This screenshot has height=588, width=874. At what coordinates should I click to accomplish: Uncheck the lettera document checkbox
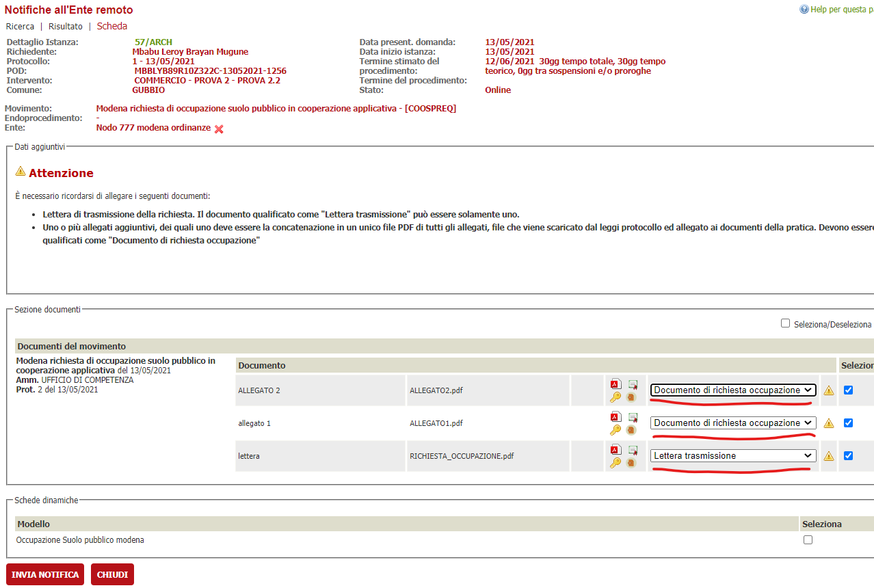coord(848,455)
